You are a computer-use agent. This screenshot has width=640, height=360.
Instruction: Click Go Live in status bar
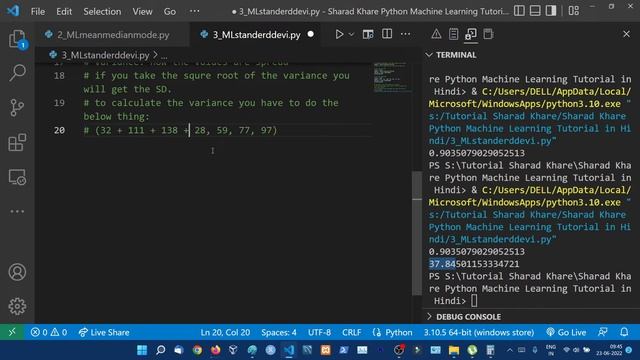click(566, 332)
